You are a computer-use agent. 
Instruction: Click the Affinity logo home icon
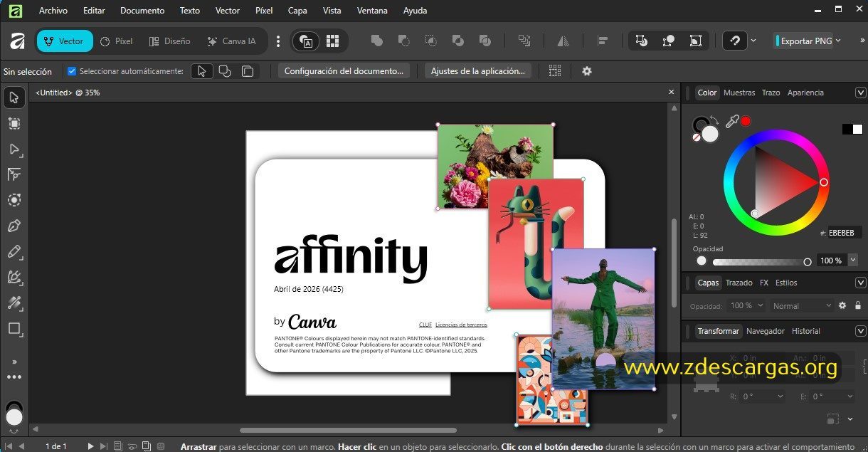coord(17,41)
